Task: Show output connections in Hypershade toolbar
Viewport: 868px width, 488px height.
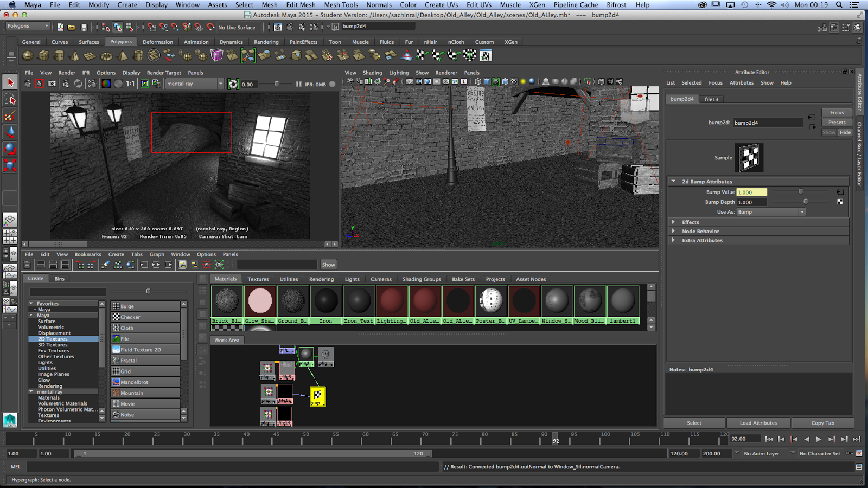Action: point(168,265)
